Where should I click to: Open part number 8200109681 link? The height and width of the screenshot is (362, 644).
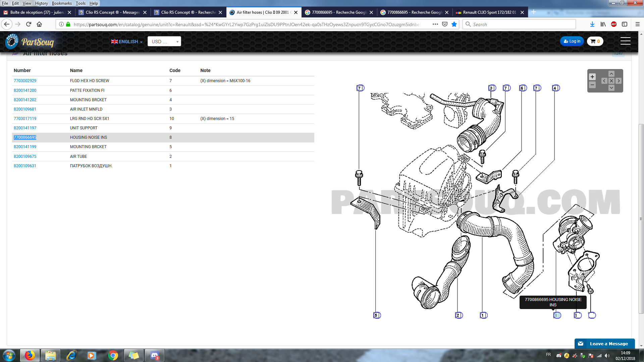[x=25, y=109]
